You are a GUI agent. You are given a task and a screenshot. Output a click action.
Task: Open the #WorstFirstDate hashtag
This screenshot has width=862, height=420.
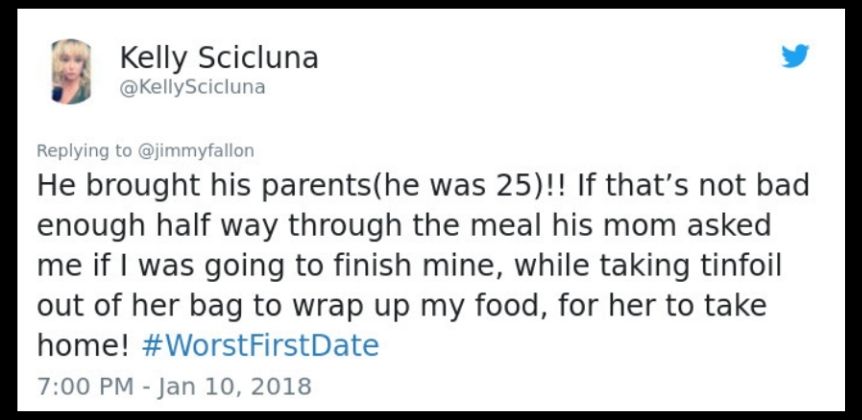point(260,346)
